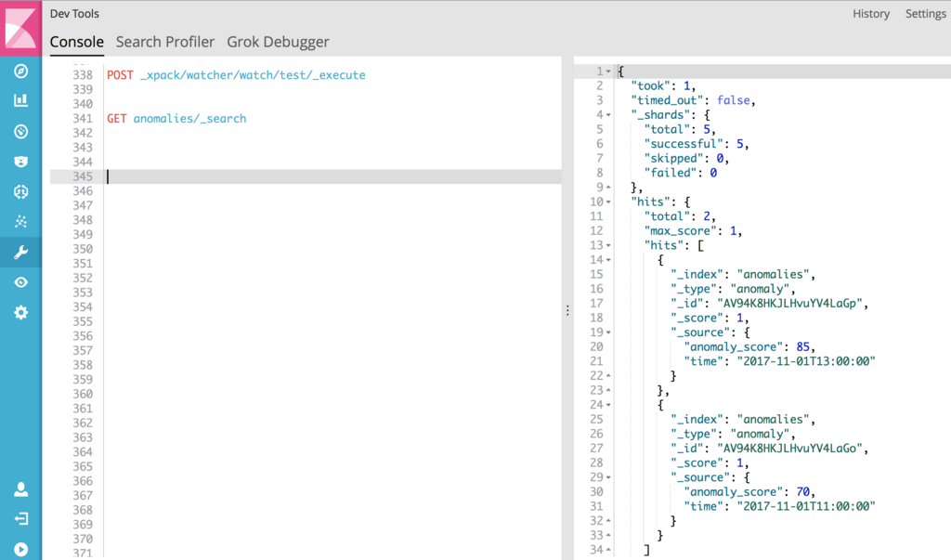Click "_index": "anomalies" on line 25
The width and height of the screenshot is (951, 560).
pyautogui.click(x=743, y=419)
